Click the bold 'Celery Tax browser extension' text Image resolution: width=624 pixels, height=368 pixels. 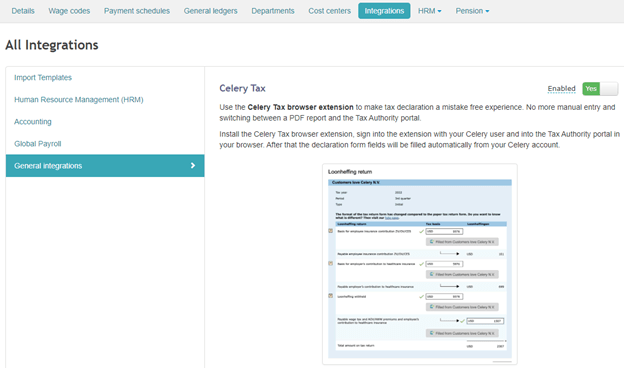(x=300, y=107)
